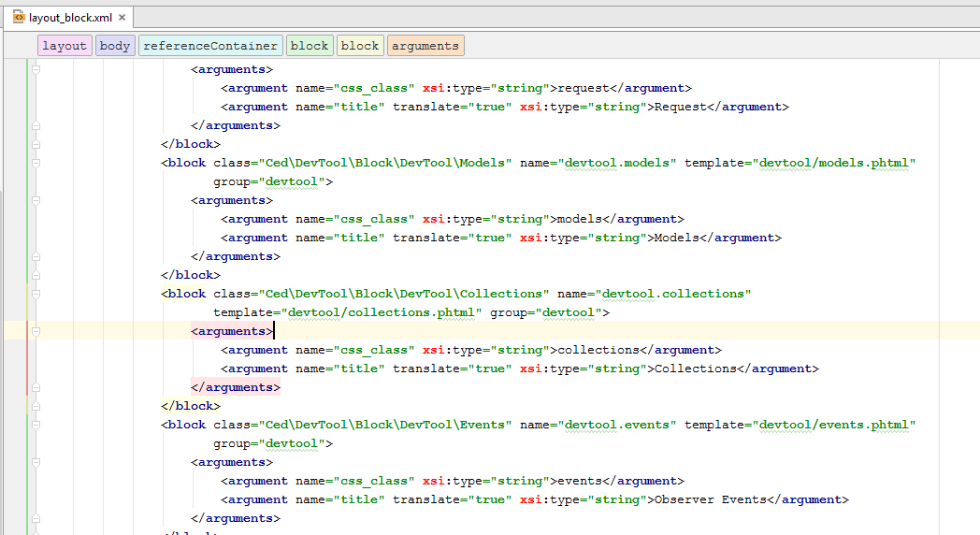Collapse the Collections block fold marker
Screen dimensions: 980x535
pyautogui.click(x=36, y=294)
